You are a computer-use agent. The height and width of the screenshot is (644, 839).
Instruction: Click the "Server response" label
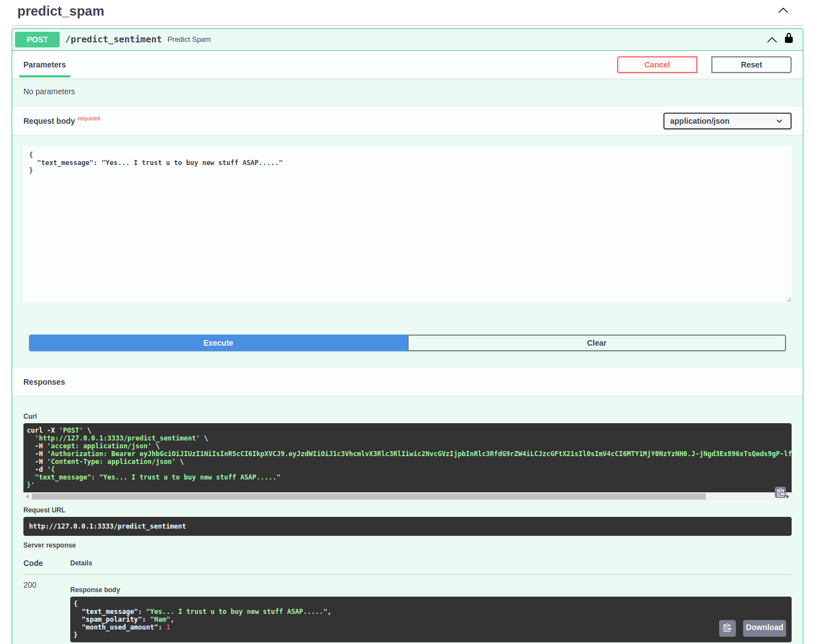pos(50,545)
